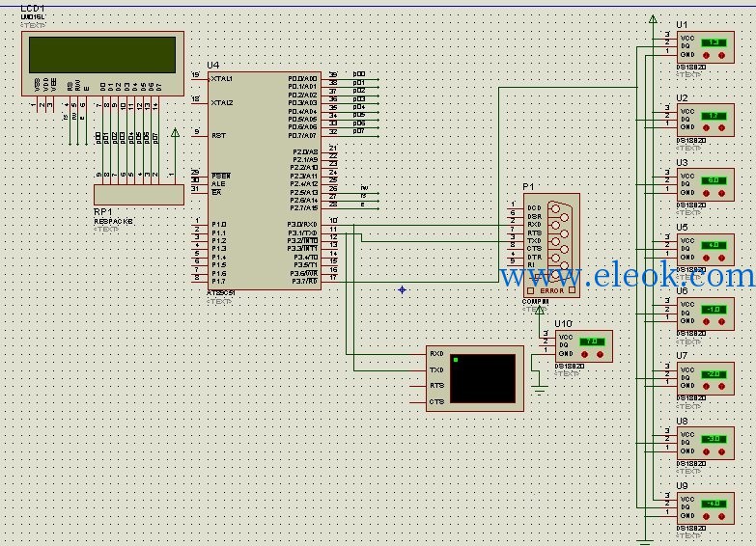756x546 pixels.
Task: Click the power terminal arrow above sensor bus
Action: click(x=653, y=19)
